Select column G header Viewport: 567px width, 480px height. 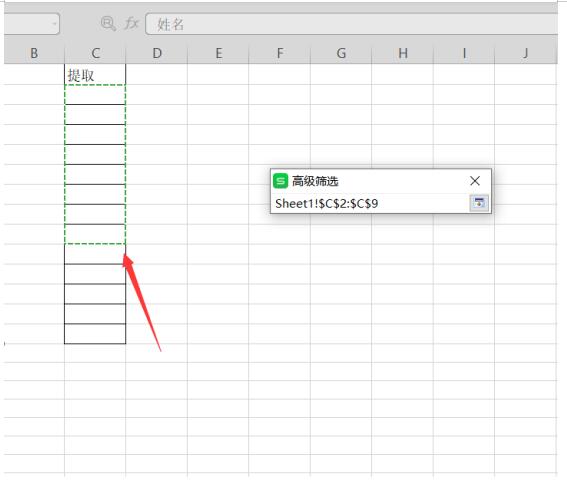point(341,53)
